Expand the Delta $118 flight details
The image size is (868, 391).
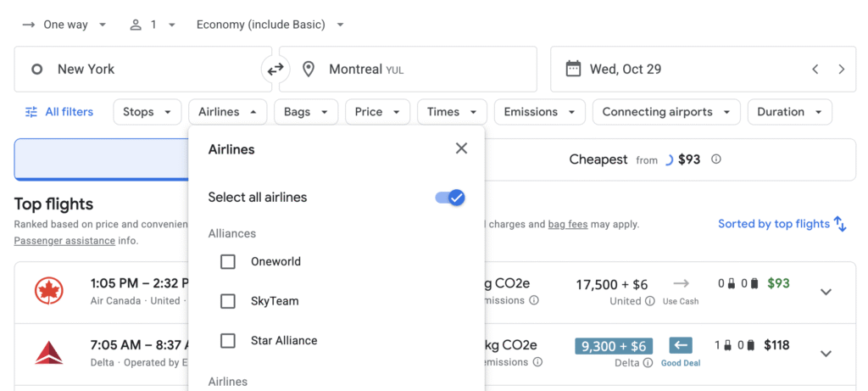(826, 354)
